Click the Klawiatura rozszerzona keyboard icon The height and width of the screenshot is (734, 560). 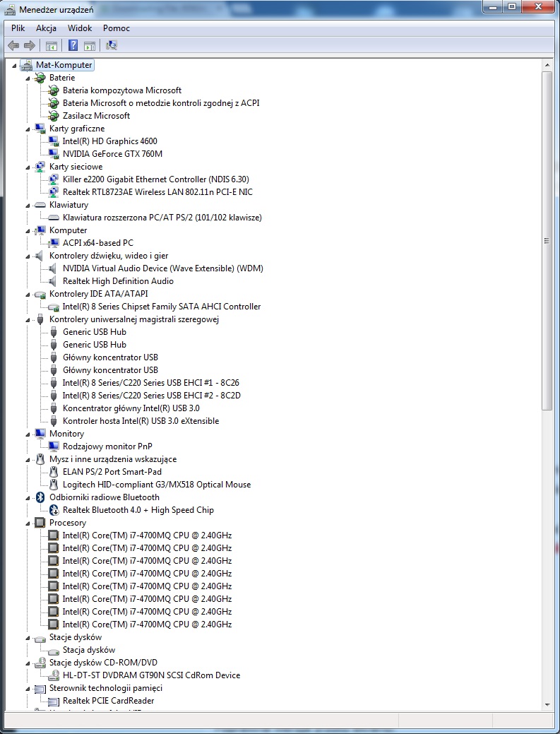tap(54, 218)
